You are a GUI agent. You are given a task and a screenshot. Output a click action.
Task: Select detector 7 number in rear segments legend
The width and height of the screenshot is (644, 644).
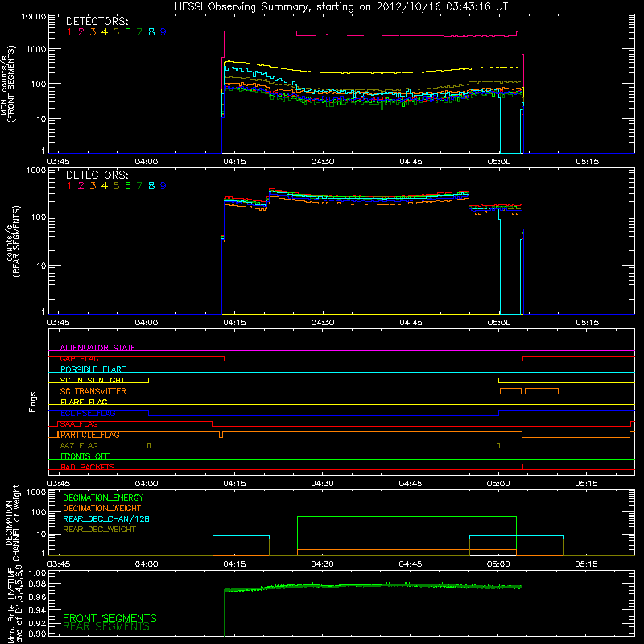click(x=139, y=186)
